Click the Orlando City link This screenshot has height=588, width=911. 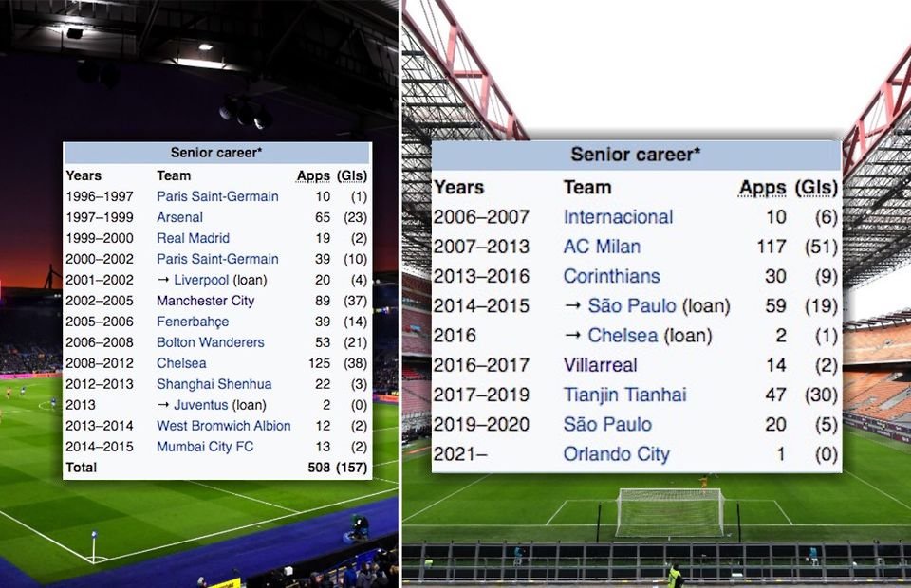[616, 454]
